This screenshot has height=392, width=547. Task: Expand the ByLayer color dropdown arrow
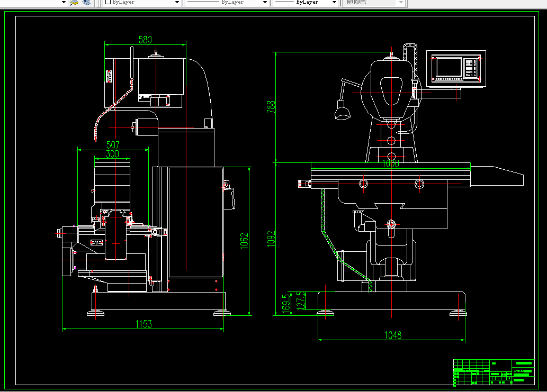(x=177, y=3)
